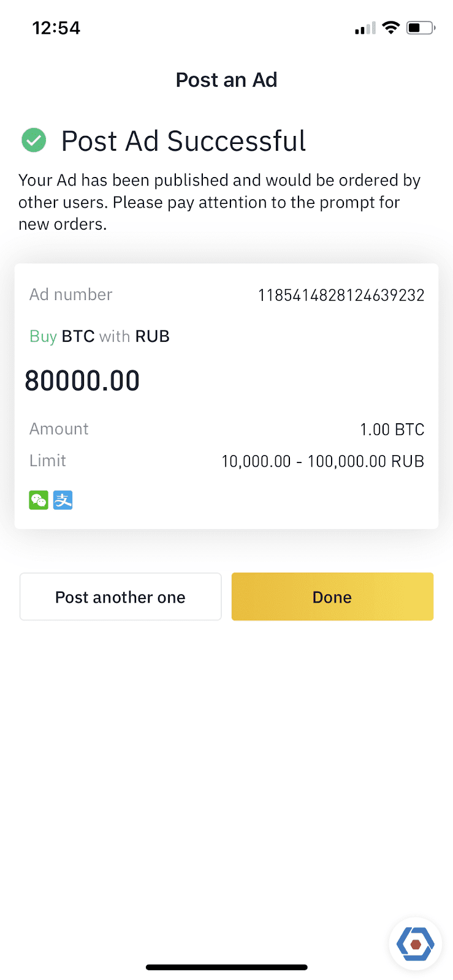
Task: Open the floating hexagon support icon
Action: click(x=415, y=944)
